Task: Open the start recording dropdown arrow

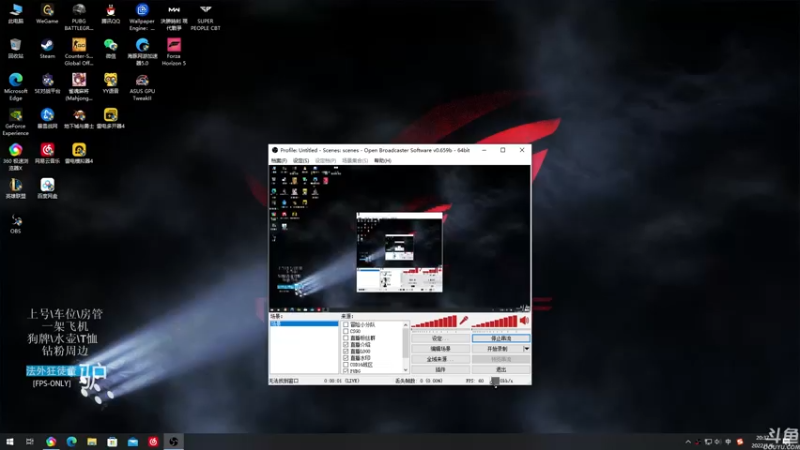Action: (x=527, y=348)
